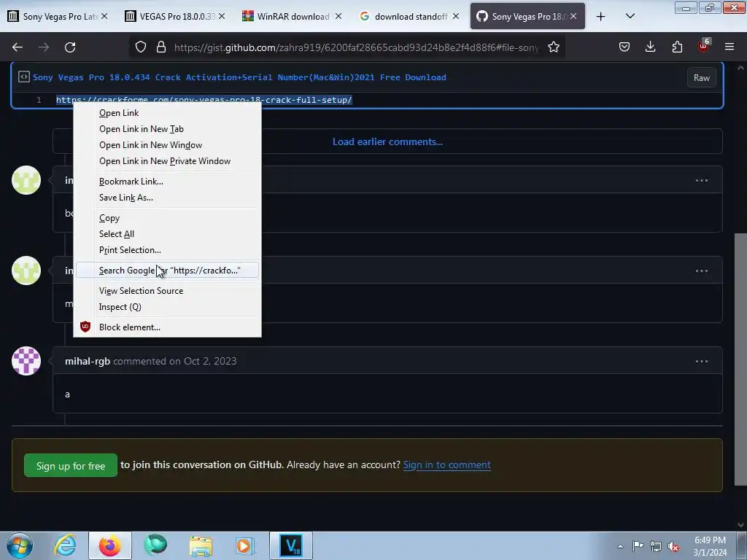Choose 'View Selection Source'
Image resolution: width=747 pixels, height=560 pixels.
point(167,291)
